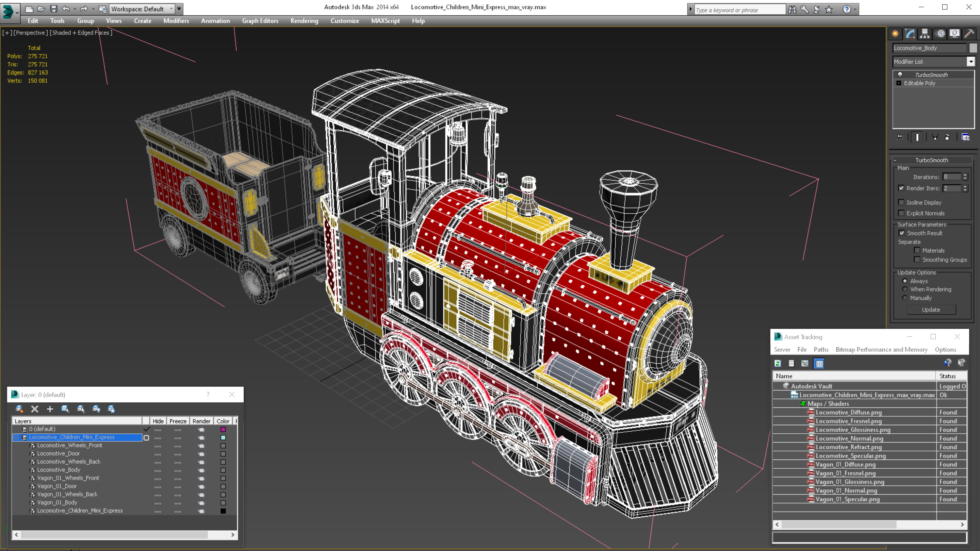This screenshot has height=551, width=980.
Task: Open Bitmap Performance and Memory menu
Action: [x=881, y=349]
